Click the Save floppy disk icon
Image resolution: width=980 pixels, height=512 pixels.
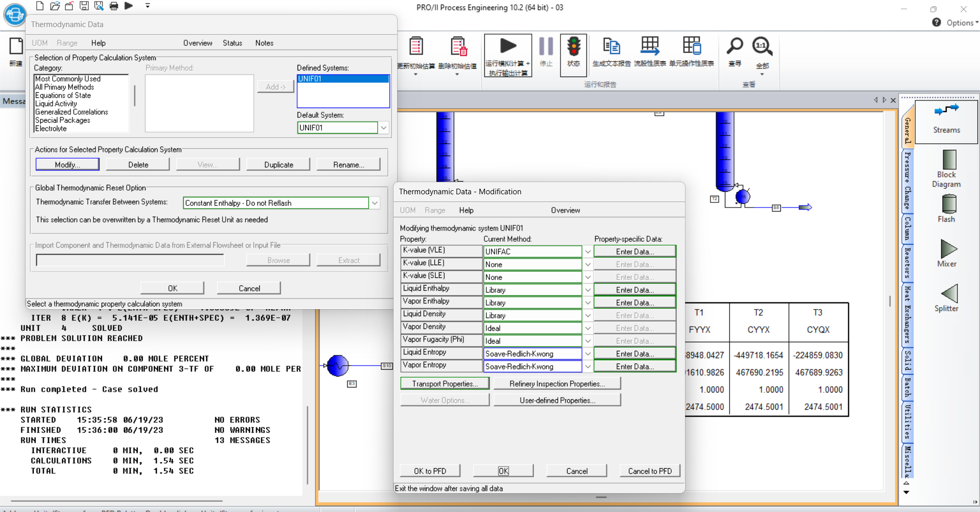pyautogui.click(x=84, y=6)
